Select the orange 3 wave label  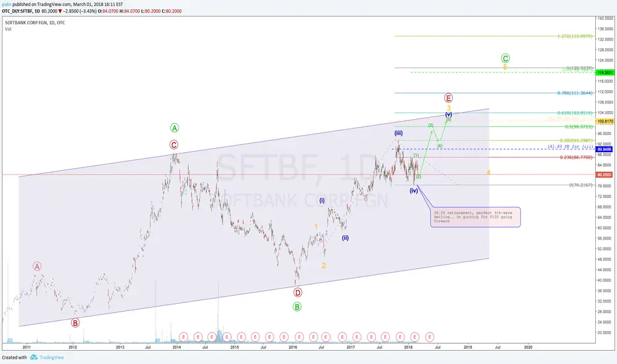coord(449,107)
